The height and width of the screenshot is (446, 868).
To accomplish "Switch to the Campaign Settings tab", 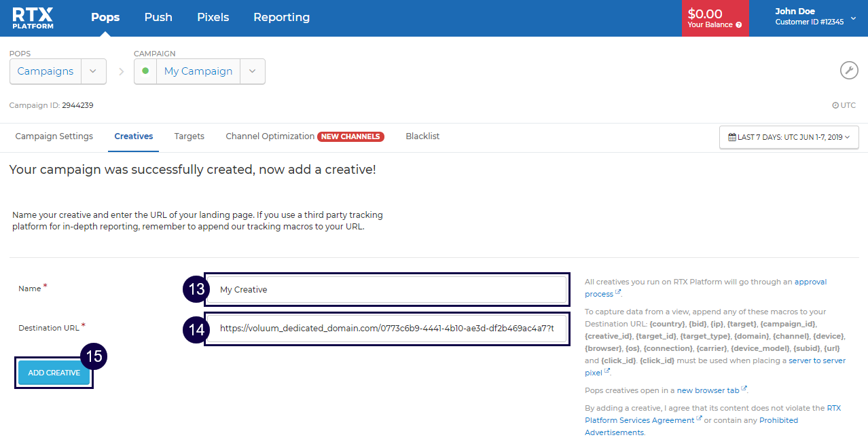I will [54, 136].
